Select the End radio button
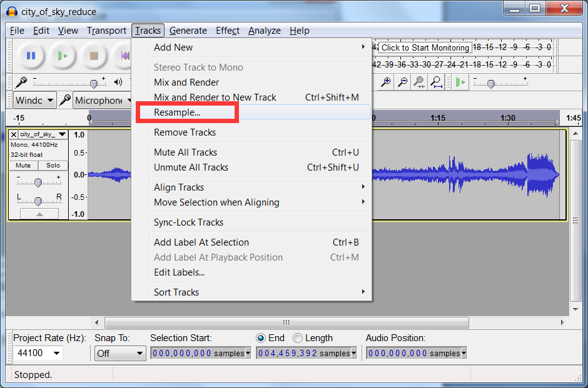 (261, 338)
